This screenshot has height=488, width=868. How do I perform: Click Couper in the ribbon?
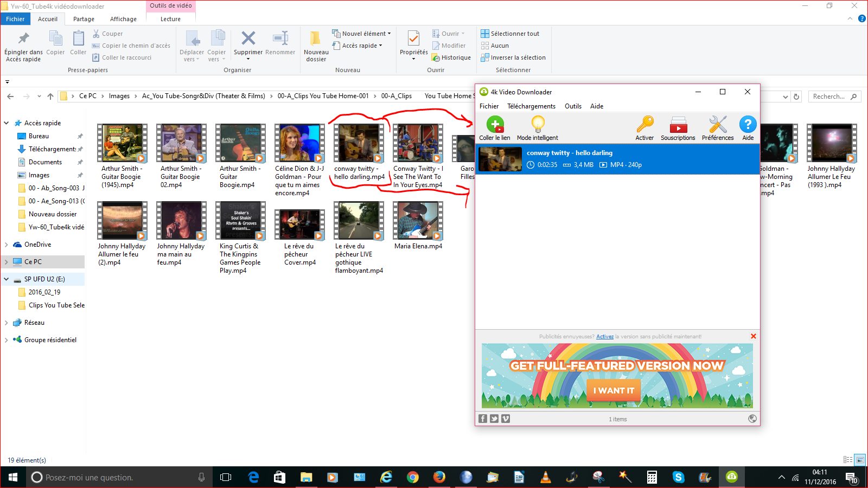(107, 34)
